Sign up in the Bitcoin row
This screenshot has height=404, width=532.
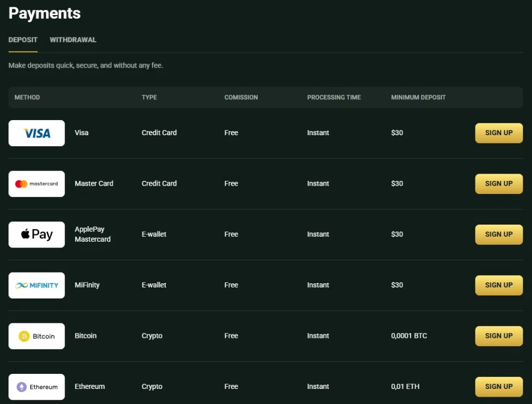click(x=499, y=336)
